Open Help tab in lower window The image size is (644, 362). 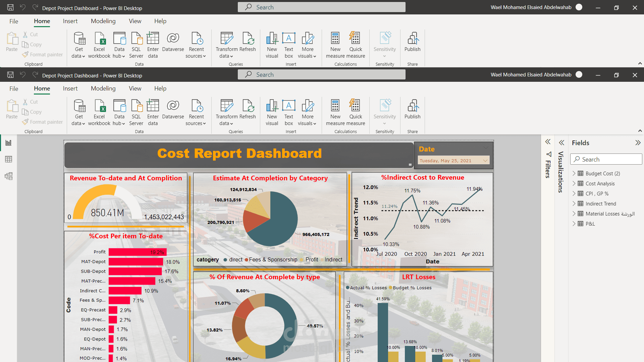pyautogui.click(x=160, y=88)
